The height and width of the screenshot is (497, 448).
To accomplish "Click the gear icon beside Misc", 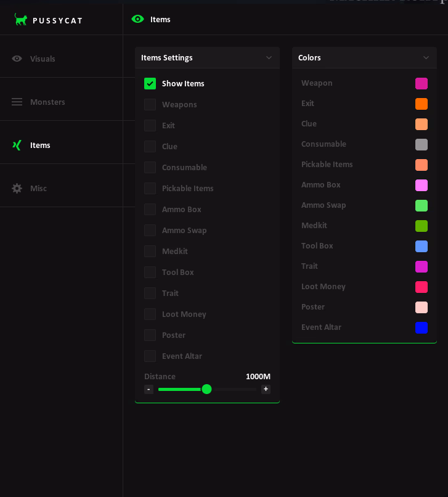I will tap(17, 188).
